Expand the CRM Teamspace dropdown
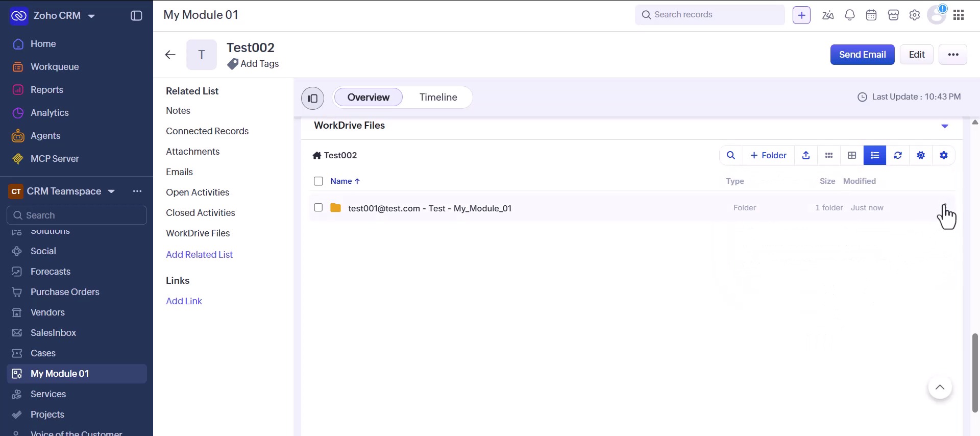Viewport: 980px width, 436px height. coord(111,191)
